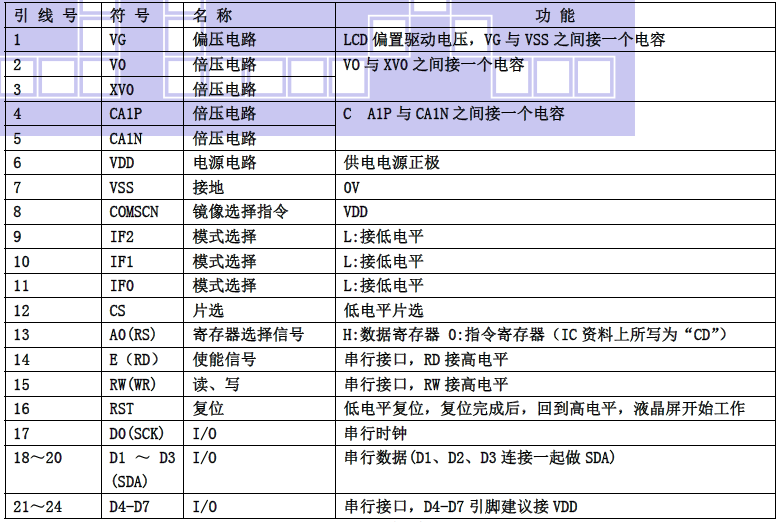The image size is (779, 522).
Task: Select the VG symbol cell
Action: coord(119,40)
